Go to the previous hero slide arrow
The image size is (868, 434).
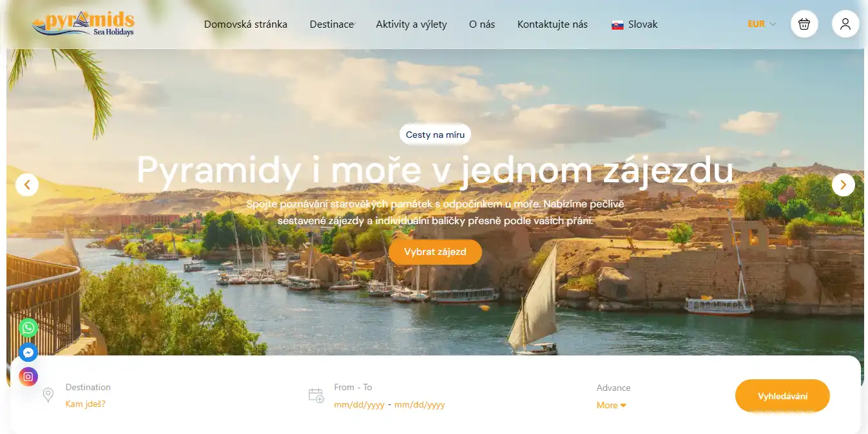click(27, 185)
